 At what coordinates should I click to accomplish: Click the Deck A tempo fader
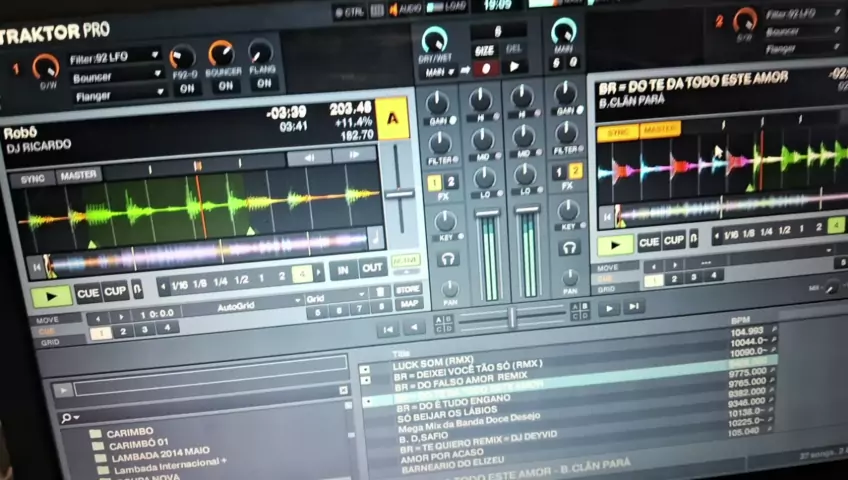[x=399, y=194]
